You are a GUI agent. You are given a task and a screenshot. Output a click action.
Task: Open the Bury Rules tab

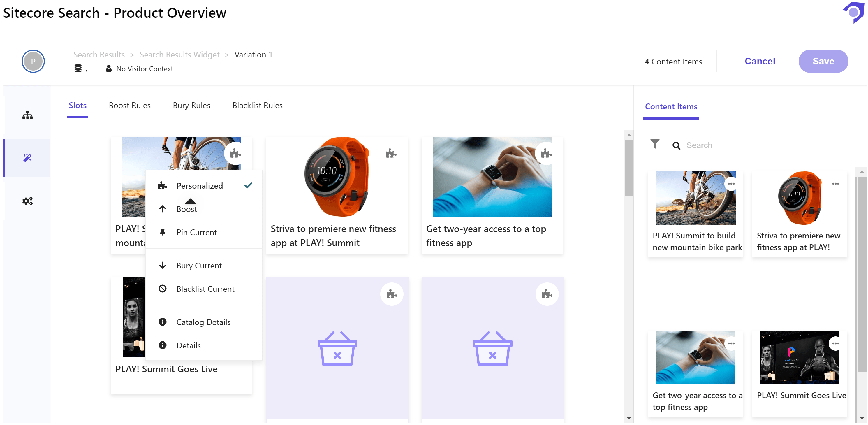click(x=191, y=106)
